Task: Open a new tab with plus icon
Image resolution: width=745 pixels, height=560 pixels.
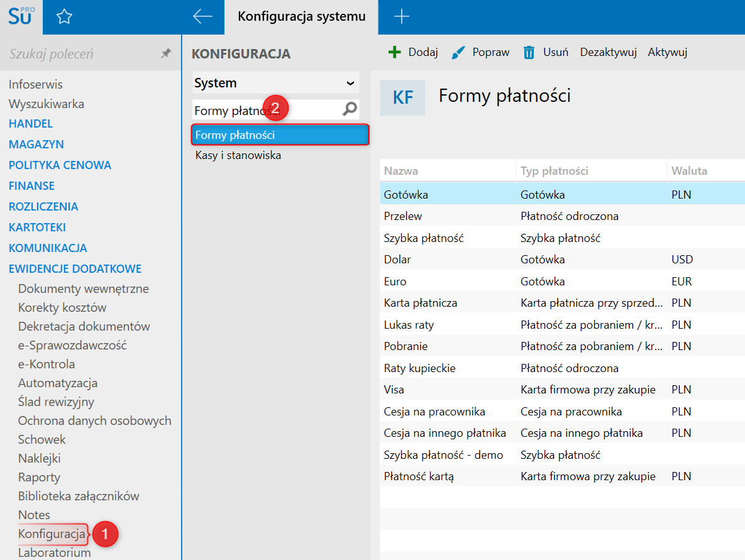Action: tap(402, 16)
